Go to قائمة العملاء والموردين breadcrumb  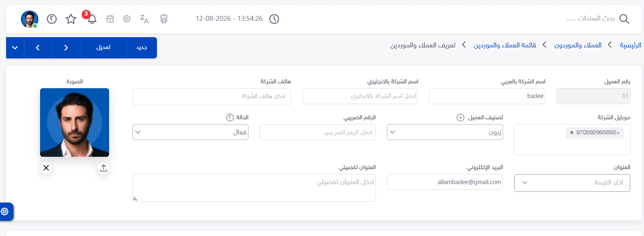pyautogui.click(x=505, y=45)
